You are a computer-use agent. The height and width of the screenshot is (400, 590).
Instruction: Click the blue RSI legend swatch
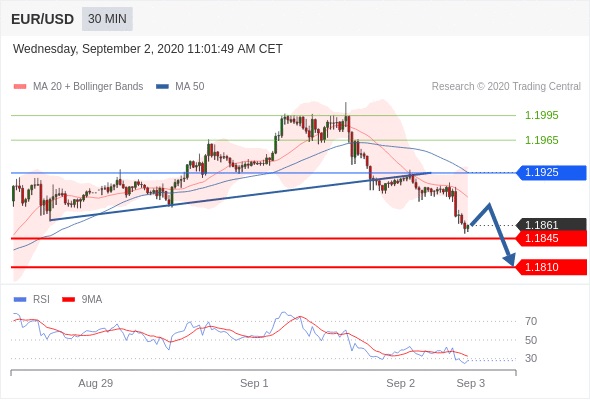click(x=20, y=300)
